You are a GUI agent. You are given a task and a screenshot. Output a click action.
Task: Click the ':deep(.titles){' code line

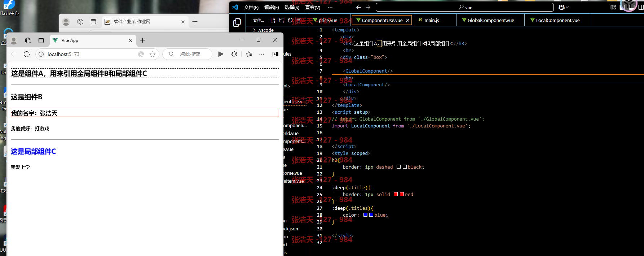click(x=353, y=208)
